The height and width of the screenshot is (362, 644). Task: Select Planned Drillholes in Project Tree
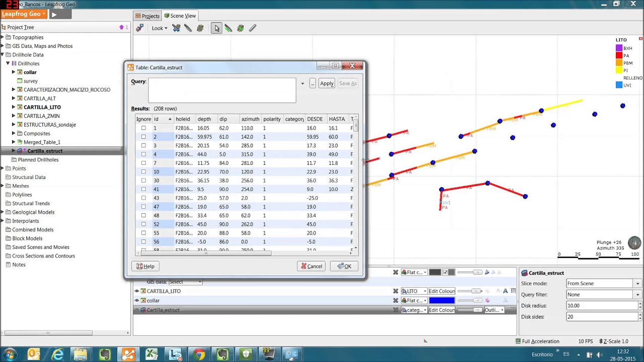38,160
